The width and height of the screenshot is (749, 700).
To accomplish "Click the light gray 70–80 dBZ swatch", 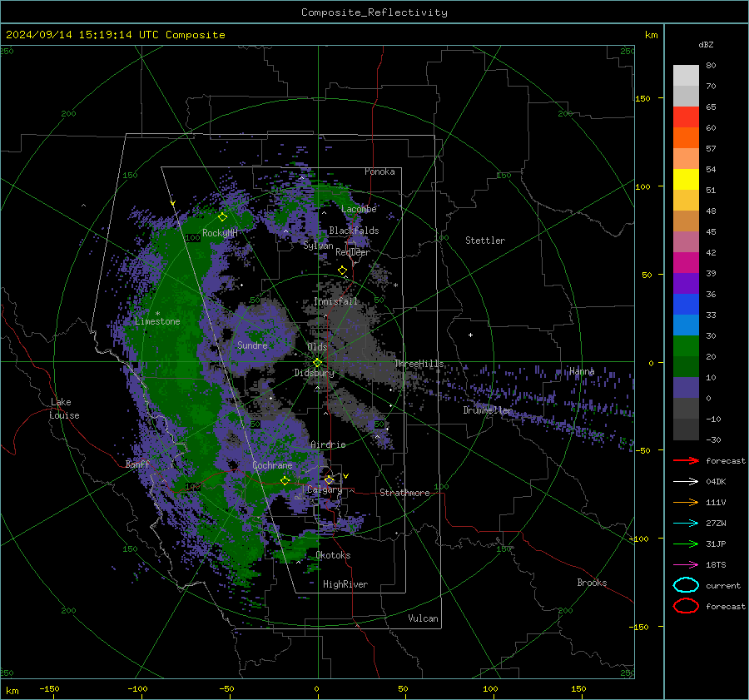I will 686,76.
